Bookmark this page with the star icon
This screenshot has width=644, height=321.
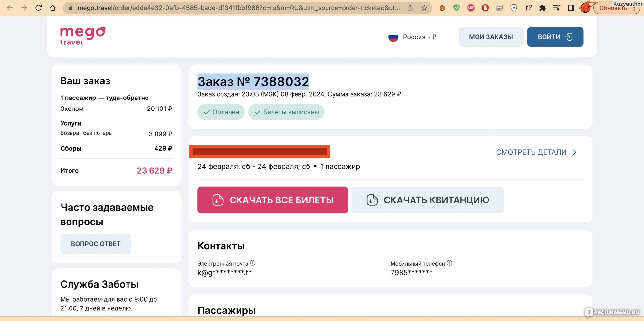tap(424, 8)
